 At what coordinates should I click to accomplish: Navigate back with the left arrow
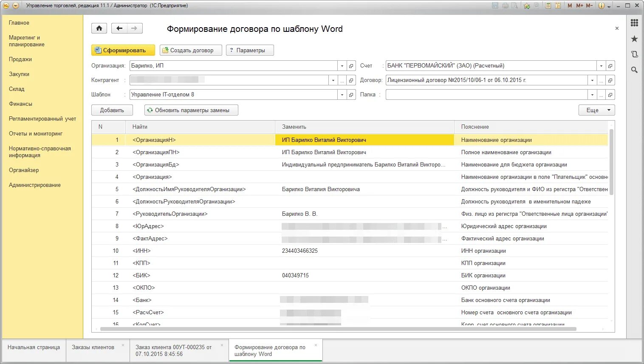[x=119, y=28]
